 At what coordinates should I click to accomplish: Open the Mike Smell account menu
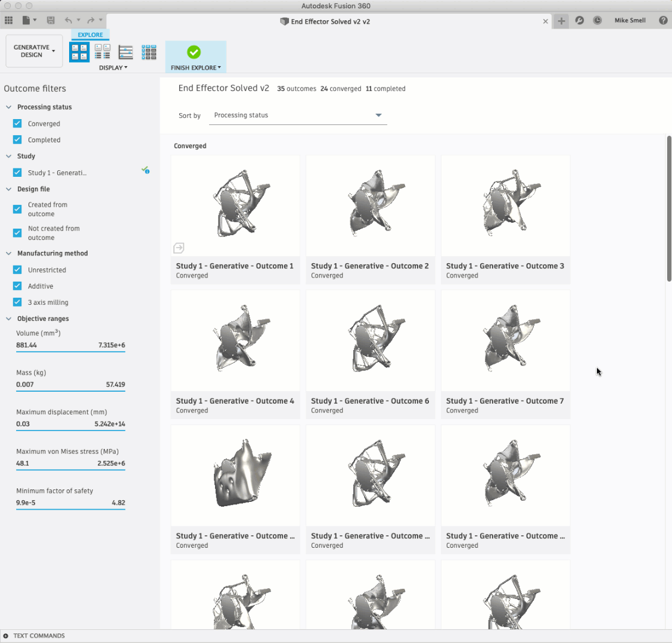coord(630,20)
